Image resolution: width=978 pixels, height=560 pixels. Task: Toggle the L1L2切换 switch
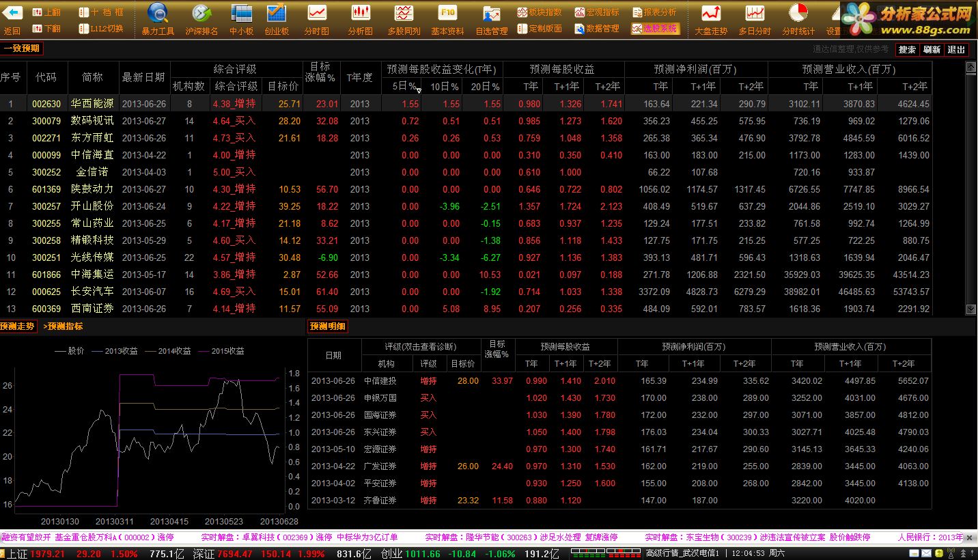100,29
